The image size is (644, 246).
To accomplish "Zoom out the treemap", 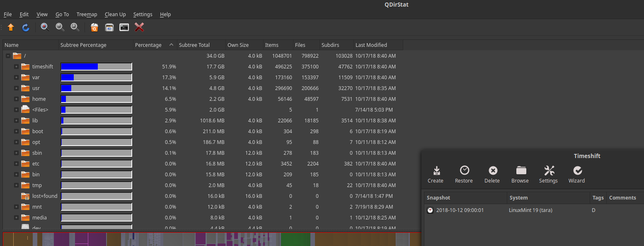I will point(60,27).
